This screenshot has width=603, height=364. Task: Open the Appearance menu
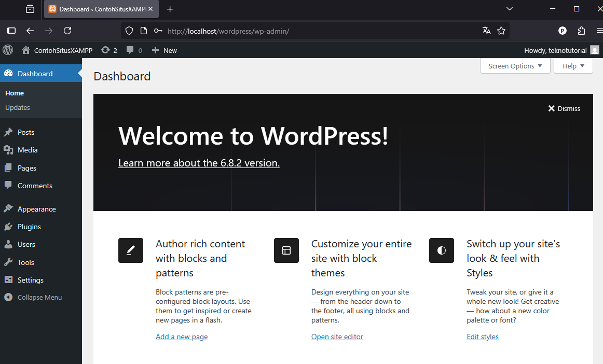(x=41, y=209)
